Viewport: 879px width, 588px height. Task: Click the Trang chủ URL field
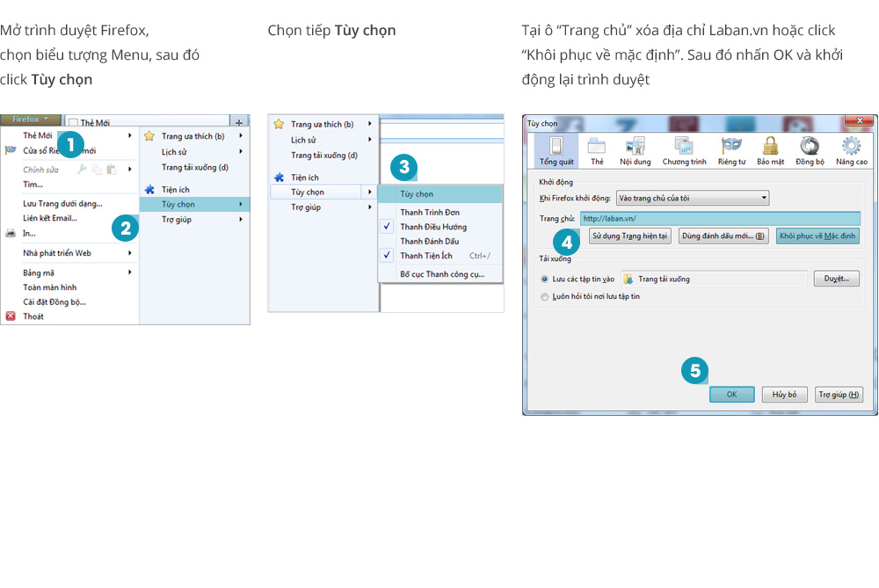click(719, 219)
